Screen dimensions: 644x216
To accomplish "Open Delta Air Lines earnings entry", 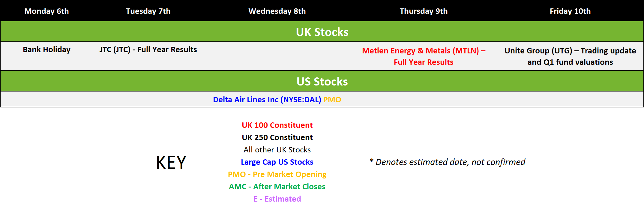I will pyautogui.click(x=267, y=100).
